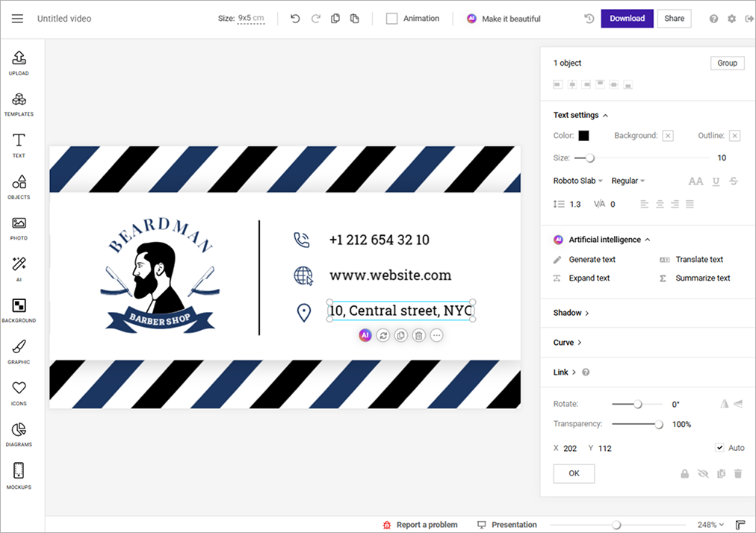Open the Upload panel in sidebar
This screenshot has height=533, width=756.
point(19,63)
